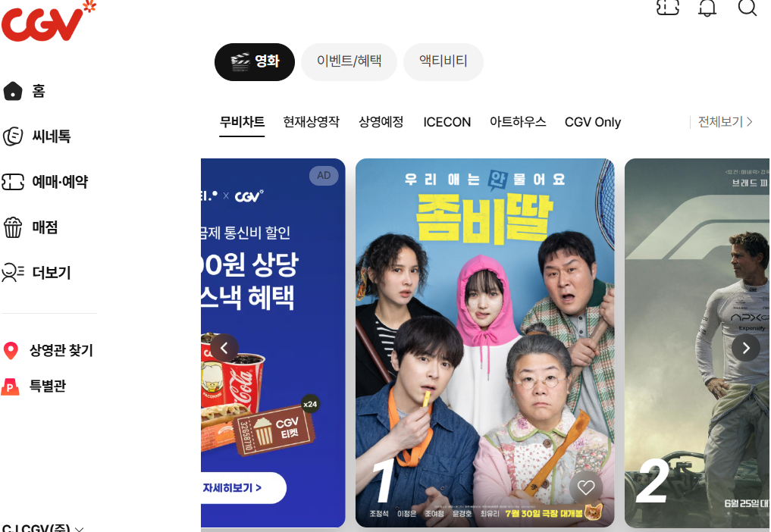
Task: Open the ticket icon in header
Action: pyautogui.click(x=667, y=8)
